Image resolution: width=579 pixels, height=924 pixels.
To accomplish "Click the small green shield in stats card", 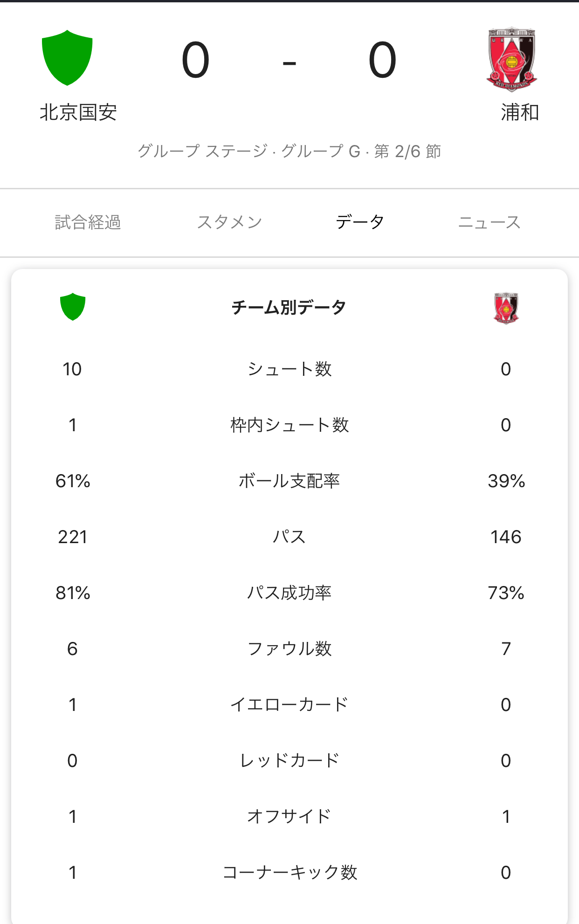I will click(x=73, y=306).
